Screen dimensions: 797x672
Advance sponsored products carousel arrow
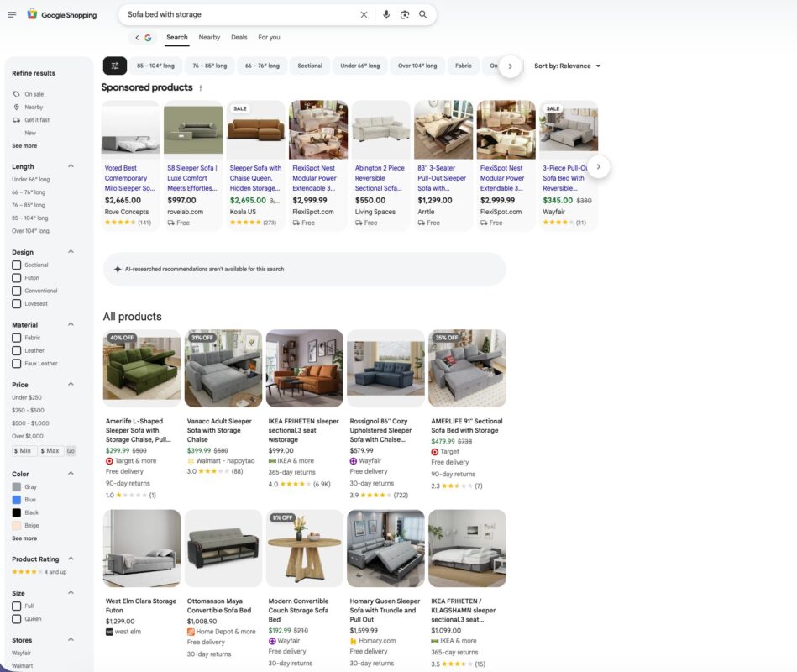click(599, 166)
